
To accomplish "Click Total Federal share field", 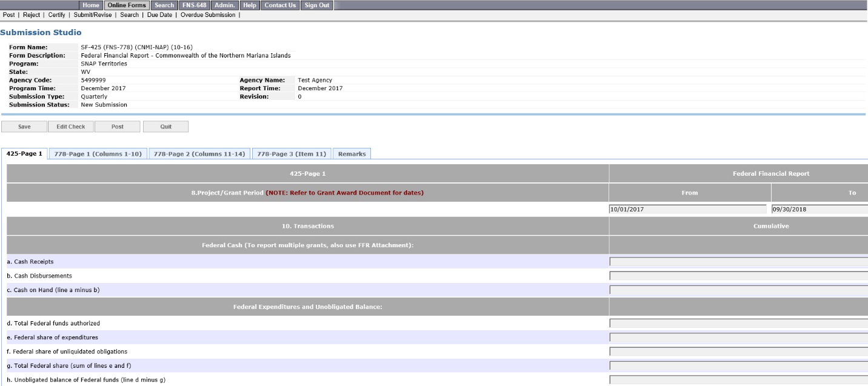I will (738, 365).
